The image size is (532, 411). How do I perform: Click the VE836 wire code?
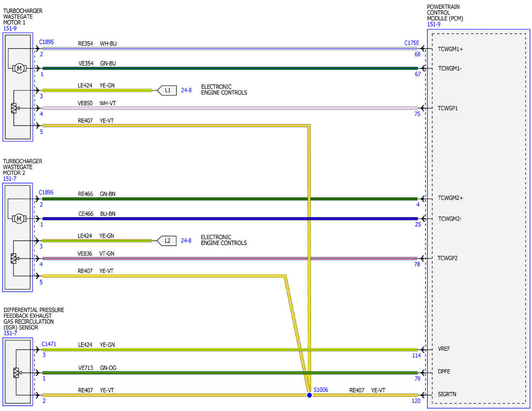click(86, 254)
